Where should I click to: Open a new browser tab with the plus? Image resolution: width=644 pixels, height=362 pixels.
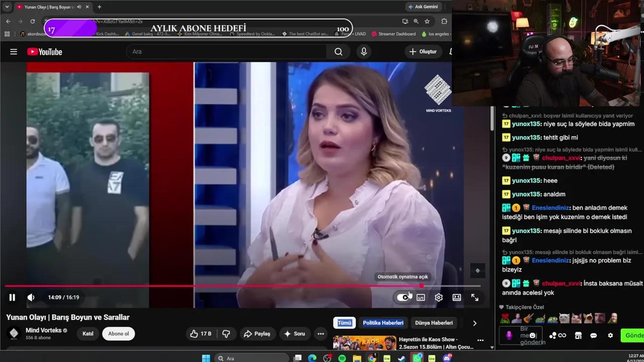[99, 7]
